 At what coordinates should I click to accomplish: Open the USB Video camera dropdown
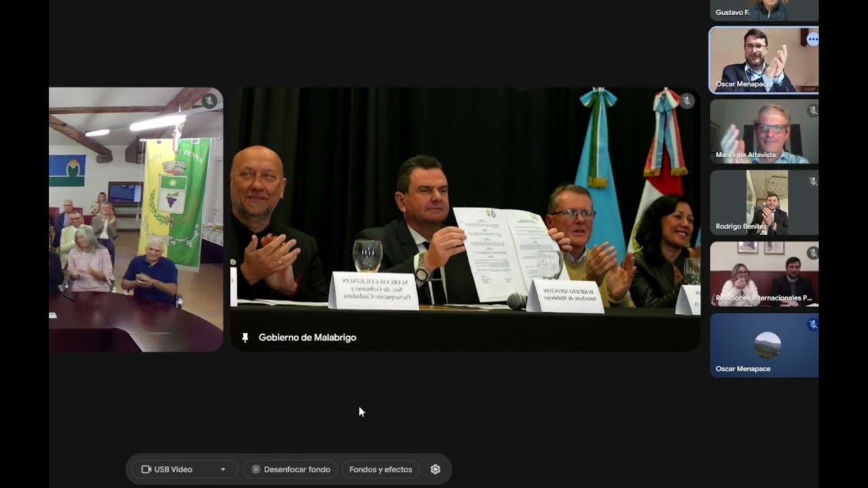(184, 469)
